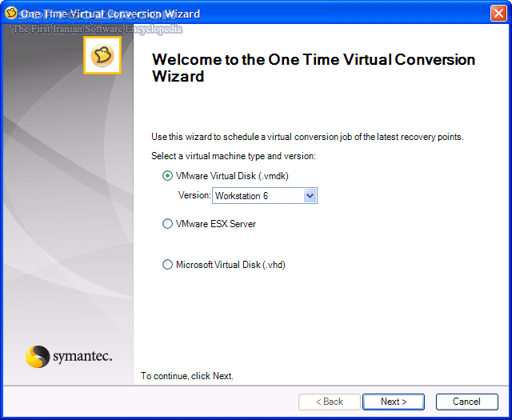Viewport: 512px width, 420px height.
Task: Select the VMware Virtual Disk (.vmdk) radio button
Action: tap(167, 176)
